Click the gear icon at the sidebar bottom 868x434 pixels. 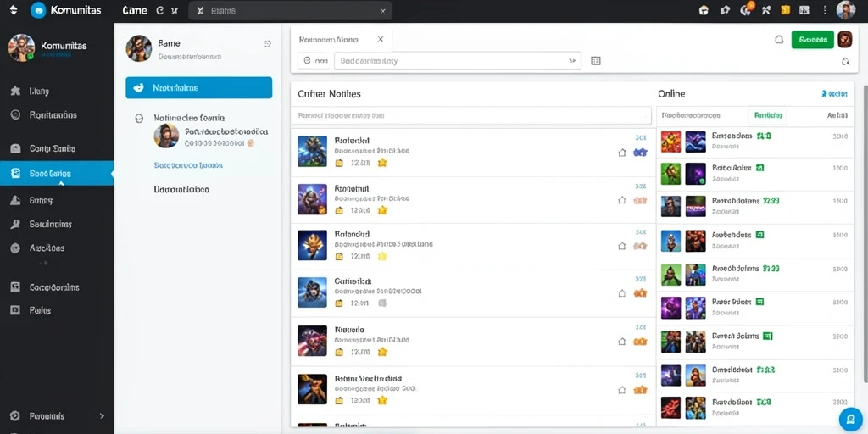point(15,415)
